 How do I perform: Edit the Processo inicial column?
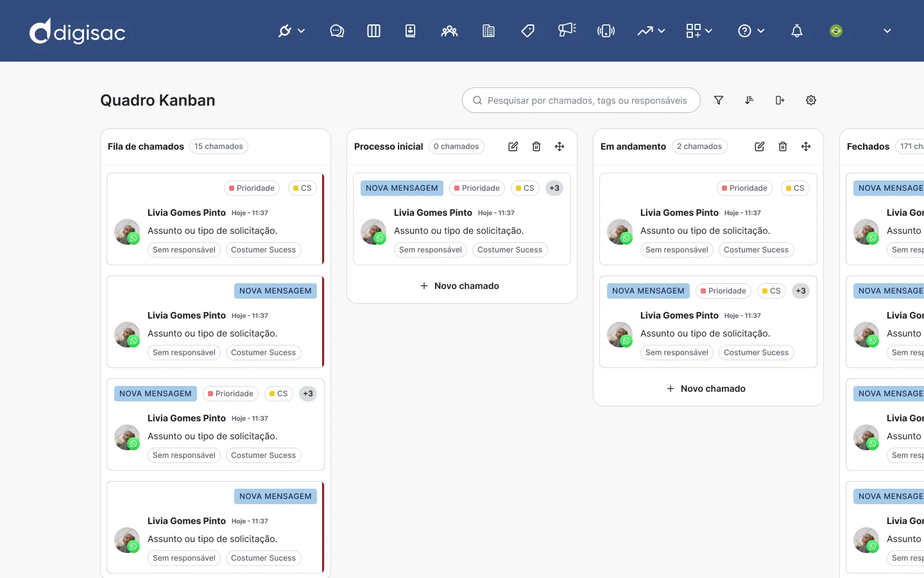513,146
